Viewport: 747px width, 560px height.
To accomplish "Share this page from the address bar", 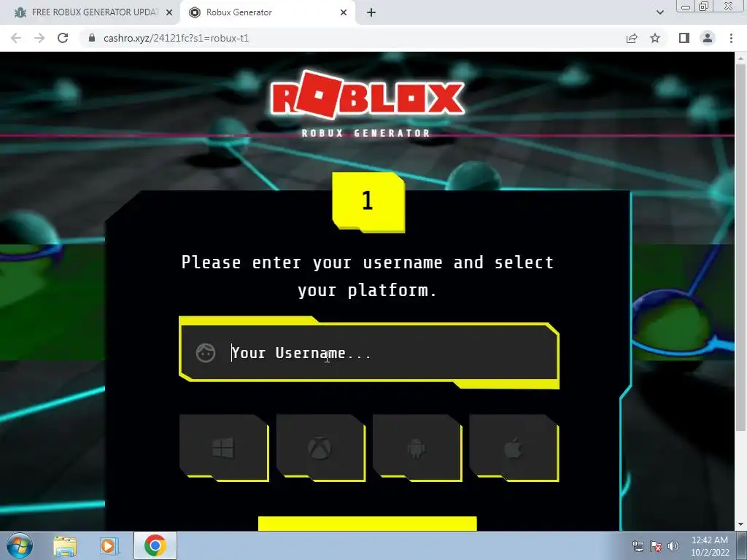I will pyautogui.click(x=632, y=38).
